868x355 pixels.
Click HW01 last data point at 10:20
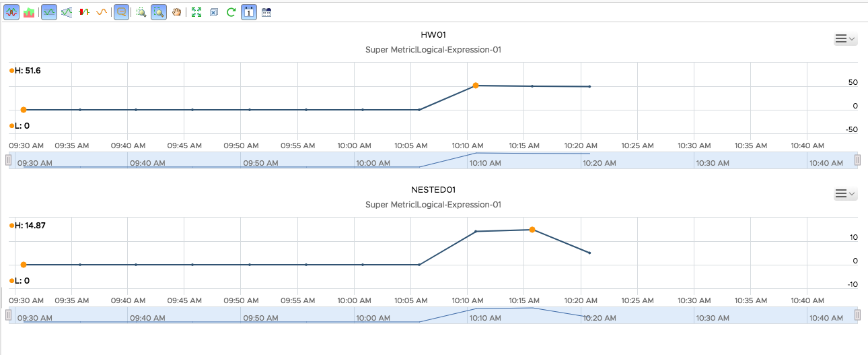589,86
